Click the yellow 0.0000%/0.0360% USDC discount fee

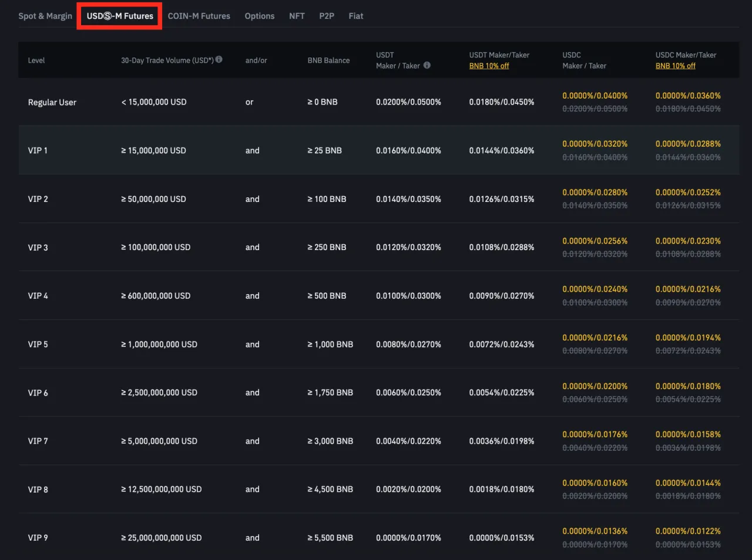[689, 96]
